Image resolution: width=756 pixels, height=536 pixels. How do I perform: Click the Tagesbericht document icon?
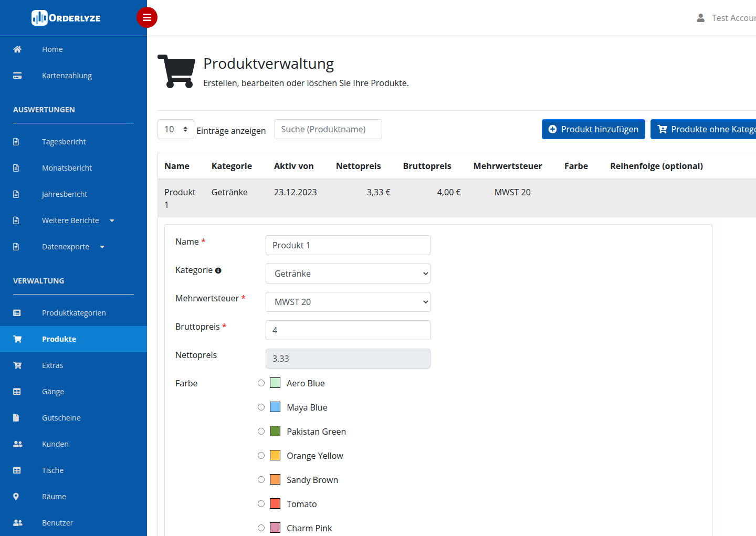(16, 142)
